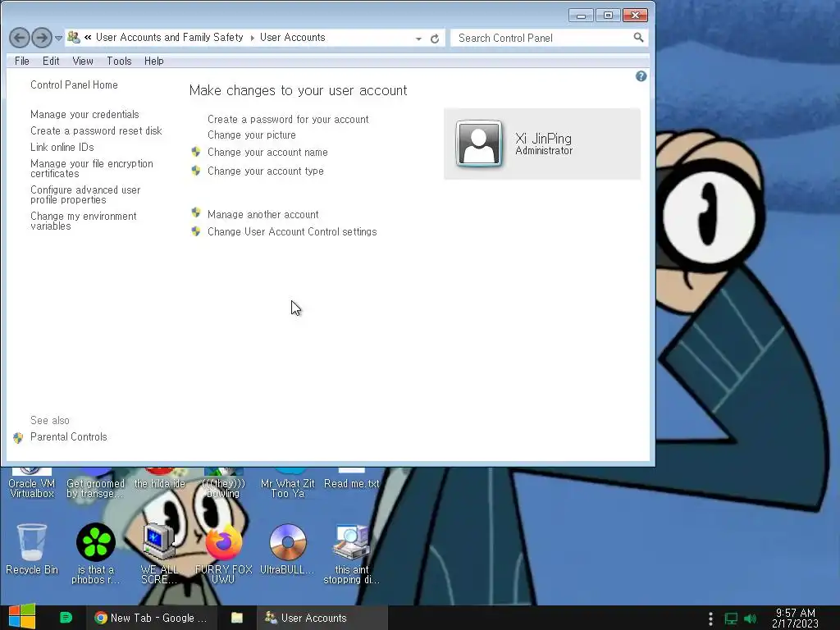Image resolution: width=840 pixels, height=630 pixels.
Task: Select the Mr What Zit Too Ya icon
Action: pos(288,483)
